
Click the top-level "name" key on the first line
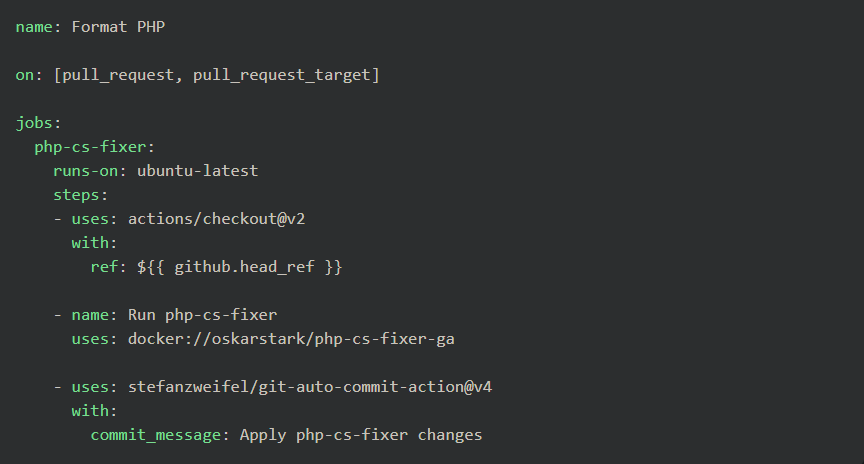[x=34, y=27]
